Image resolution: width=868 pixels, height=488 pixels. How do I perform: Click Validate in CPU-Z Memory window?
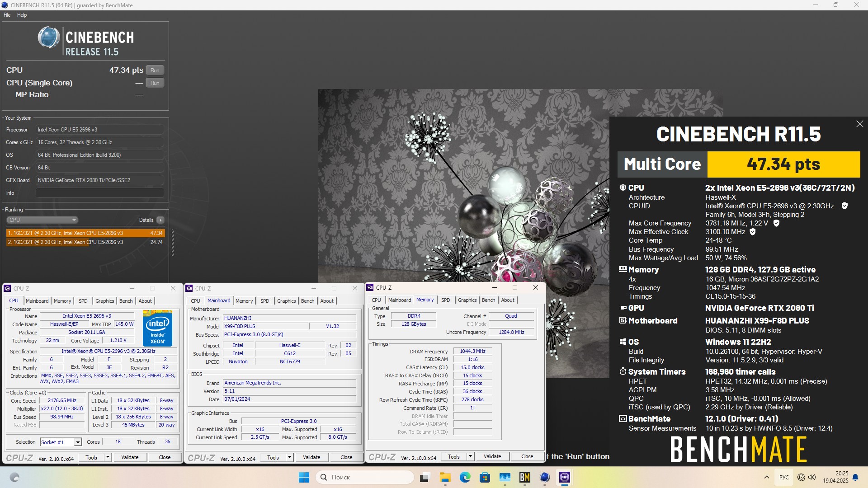[492, 456]
